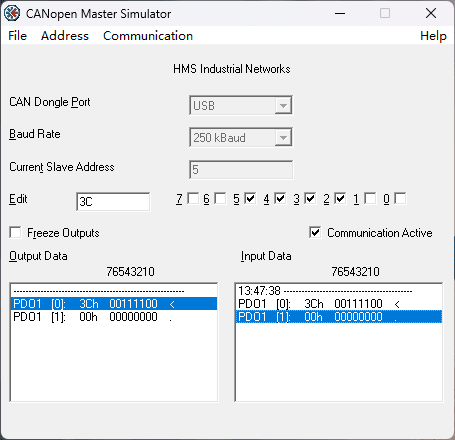
Task: Uncheck bit 4 checkbox
Action: tap(280, 198)
